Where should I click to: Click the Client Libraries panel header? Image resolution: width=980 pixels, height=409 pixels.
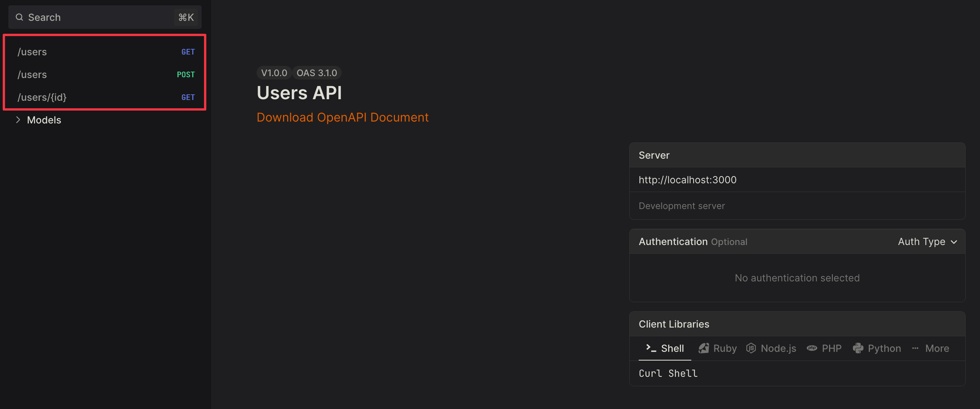pos(797,324)
